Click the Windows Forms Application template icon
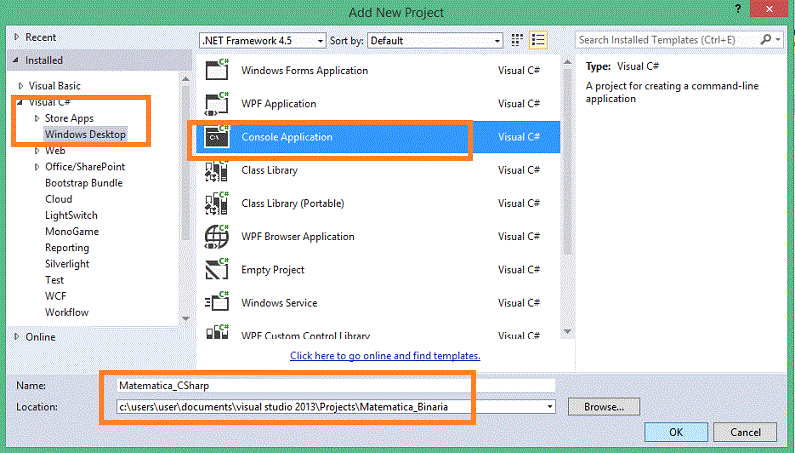 [217, 70]
